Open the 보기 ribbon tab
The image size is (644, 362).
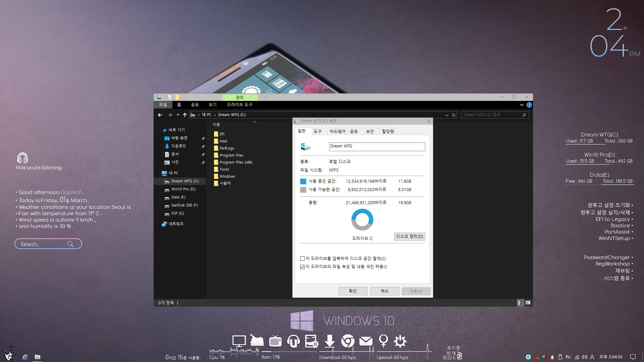coord(213,105)
